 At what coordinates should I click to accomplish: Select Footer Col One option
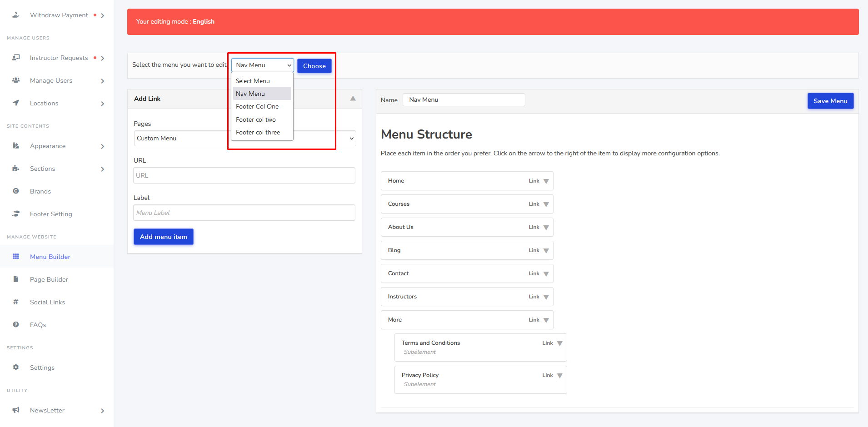pos(262,106)
